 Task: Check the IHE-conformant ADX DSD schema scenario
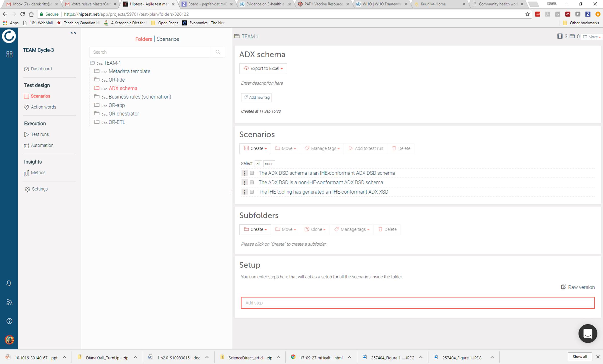click(252, 173)
